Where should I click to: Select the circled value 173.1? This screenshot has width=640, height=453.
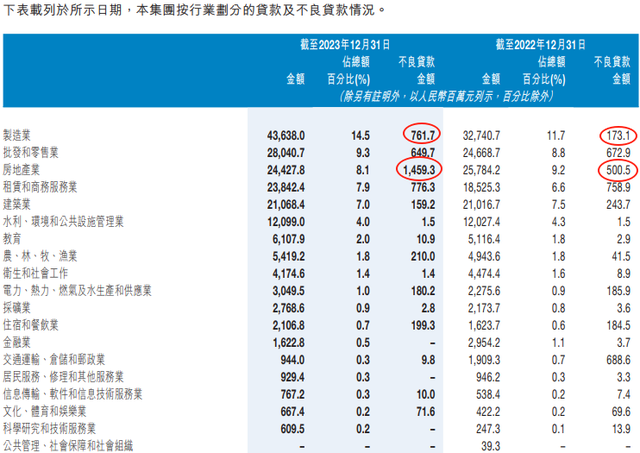pos(618,135)
